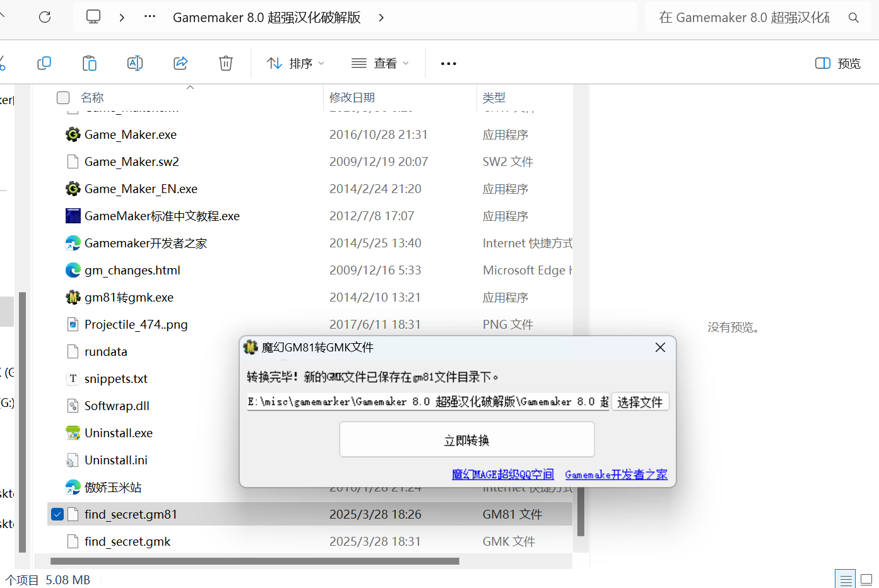Click the GM81 文件 type cell

coord(512,514)
